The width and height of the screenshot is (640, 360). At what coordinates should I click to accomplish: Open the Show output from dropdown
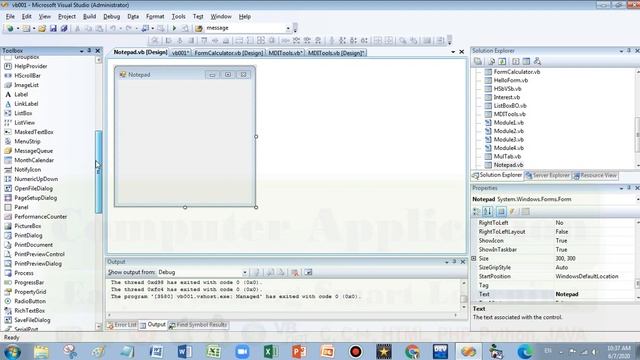tap(244, 272)
